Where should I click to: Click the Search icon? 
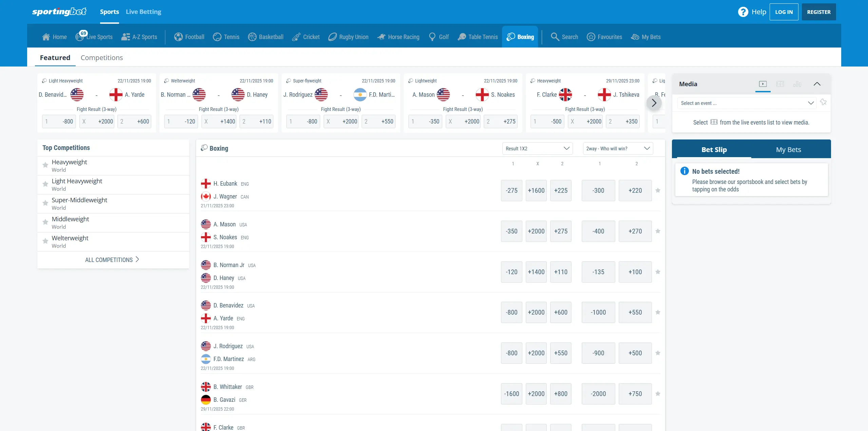tap(555, 37)
